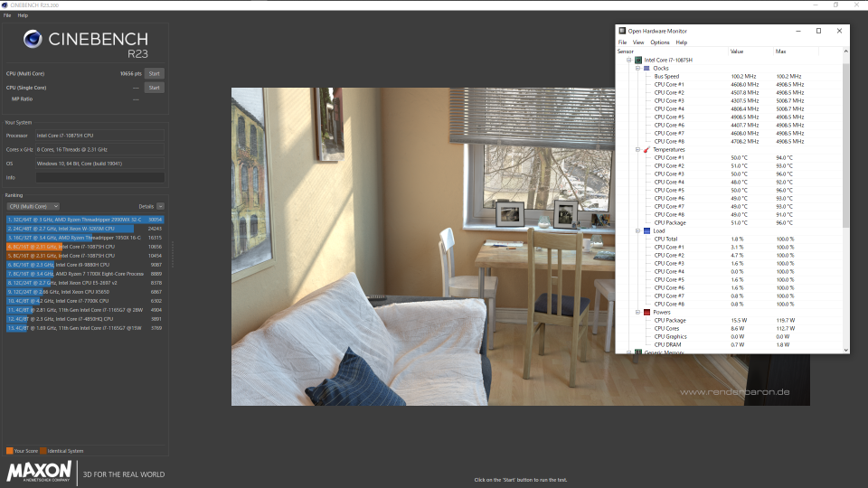Select CPU Cores power row
The height and width of the screenshot is (488, 868).
(729, 328)
